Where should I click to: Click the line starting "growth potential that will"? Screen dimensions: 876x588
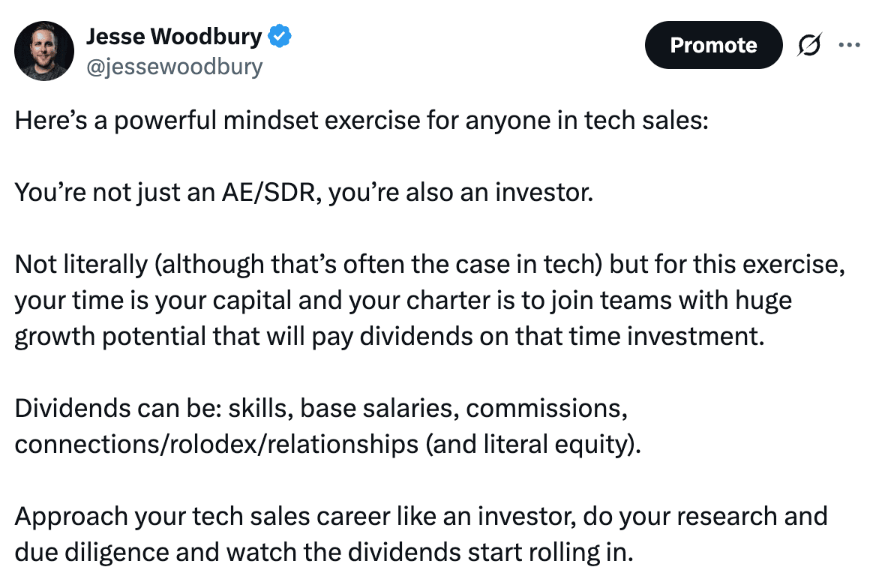click(389, 337)
